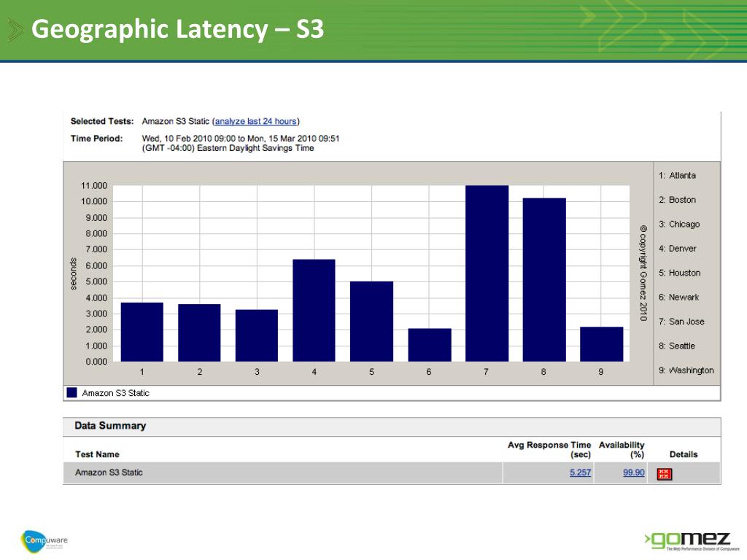Click the 'Test Name' column header
Viewport: 747px width, 560px height.
97,454
